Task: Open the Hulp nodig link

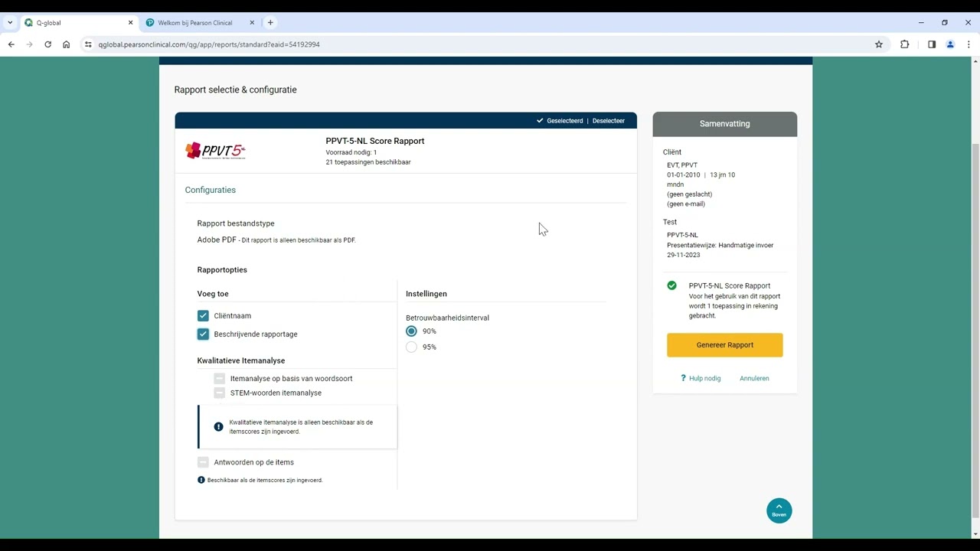Action: tap(701, 378)
